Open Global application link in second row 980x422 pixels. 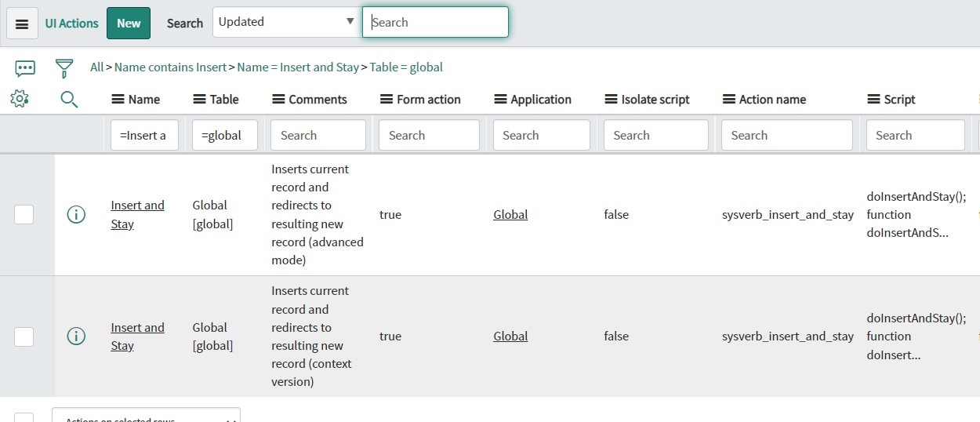pyautogui.click(x=510, y=336)
